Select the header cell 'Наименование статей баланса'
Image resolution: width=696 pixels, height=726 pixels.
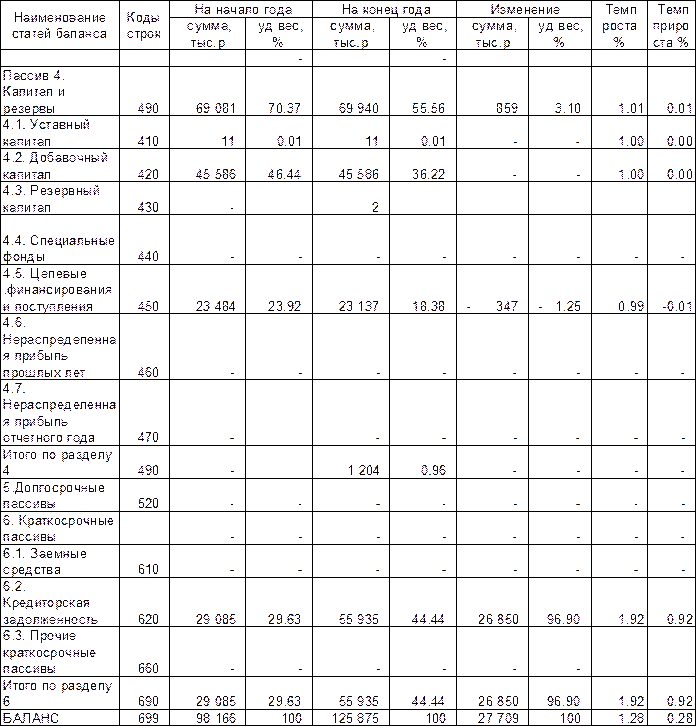click(x=60, y=25)
